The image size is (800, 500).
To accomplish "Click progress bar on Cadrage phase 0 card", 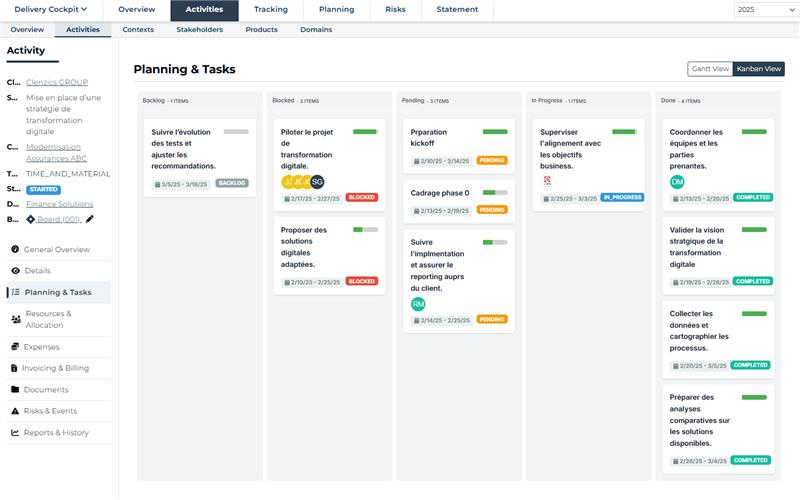I will (x=495, y=192).
